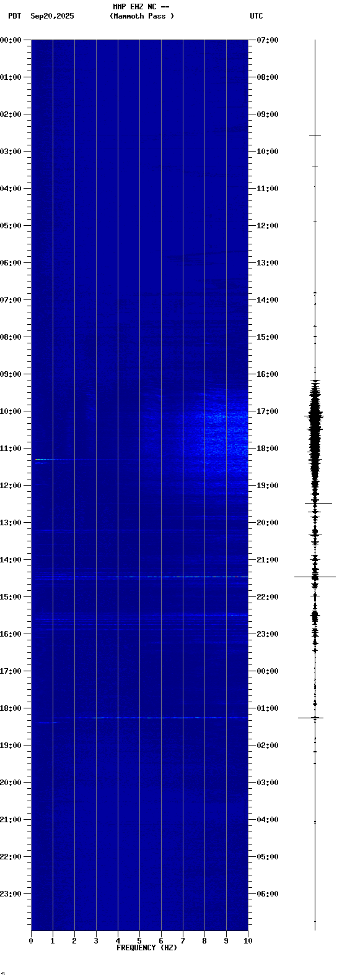Click the event streak just after 18:00 PDT
The image size is (342, 980).
pos(149,718)
